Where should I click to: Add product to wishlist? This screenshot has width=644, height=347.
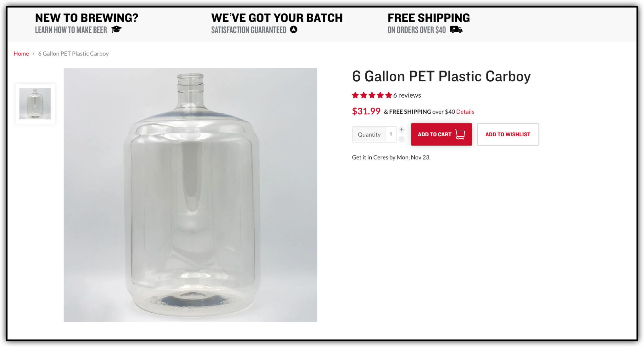[x=508, y=134]
